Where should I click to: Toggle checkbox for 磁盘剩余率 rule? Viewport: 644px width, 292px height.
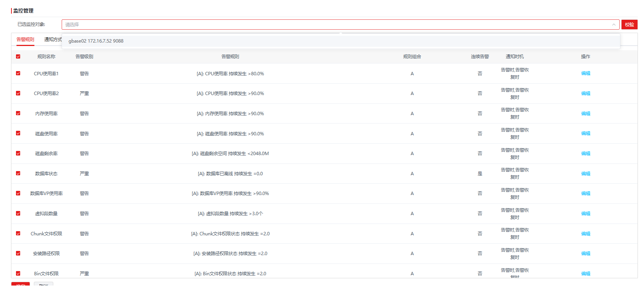pyautogui.click(x=18, y=153)
